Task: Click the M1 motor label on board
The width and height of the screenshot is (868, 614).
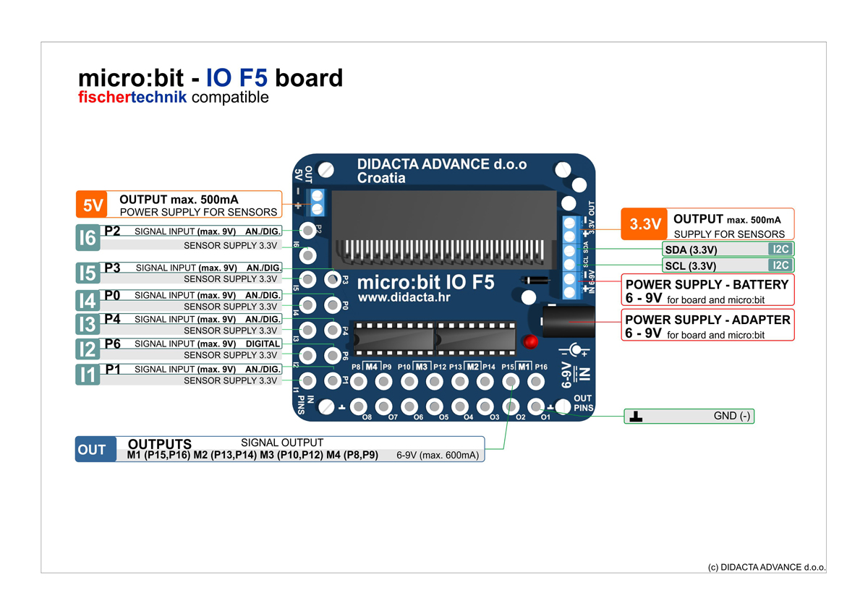Action: [x=524, y=367]
